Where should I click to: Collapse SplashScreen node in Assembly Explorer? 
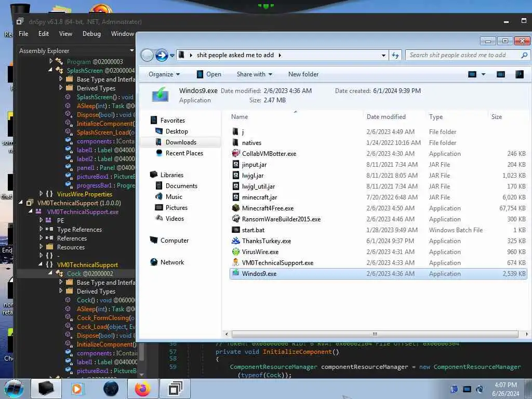[x=50, y=70]
